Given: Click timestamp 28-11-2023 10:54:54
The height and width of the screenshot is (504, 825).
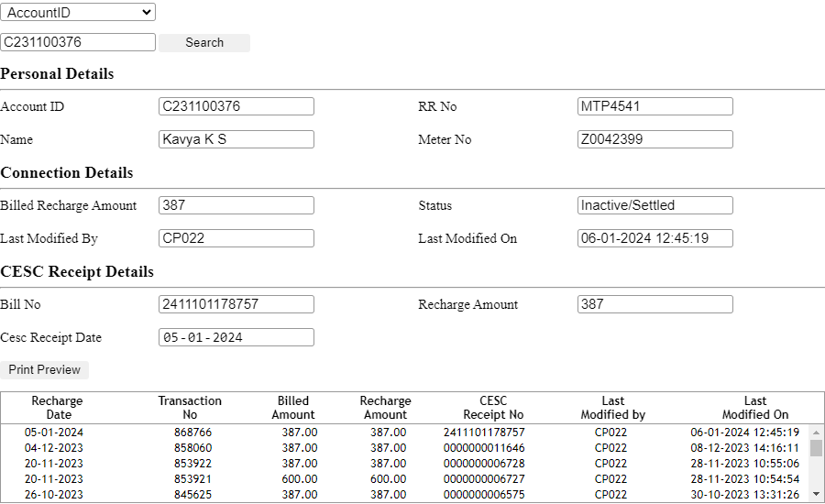Looking at the screenshot, I should click(x=745, y=479).
